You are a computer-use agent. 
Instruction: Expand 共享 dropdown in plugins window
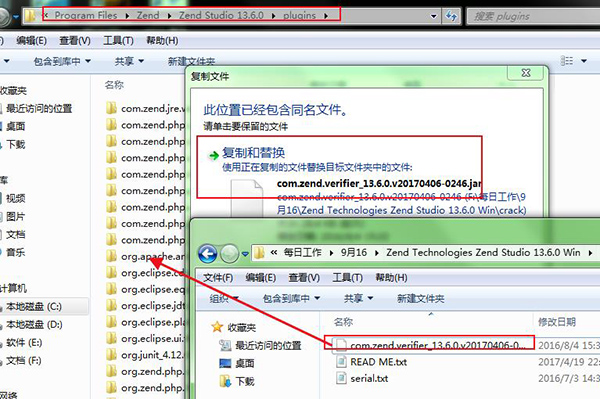coord(129,61)
